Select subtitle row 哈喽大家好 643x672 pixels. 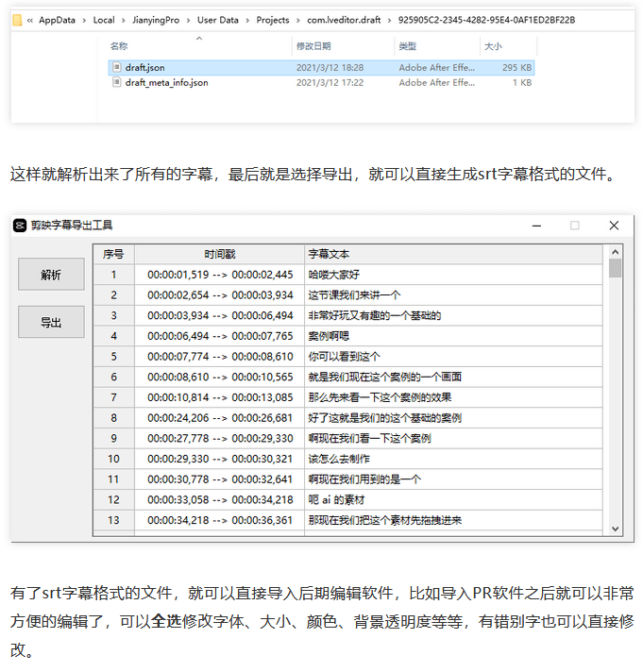point(348,275)
